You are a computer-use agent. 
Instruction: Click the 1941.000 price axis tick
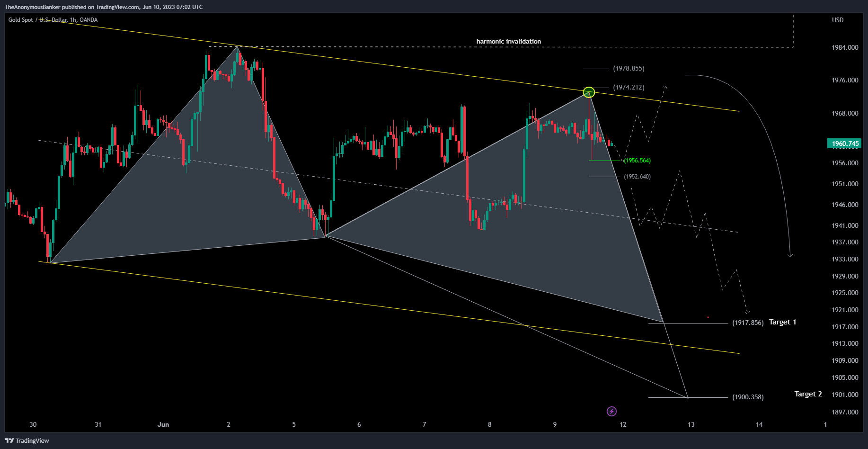click(x=845, y=225)
